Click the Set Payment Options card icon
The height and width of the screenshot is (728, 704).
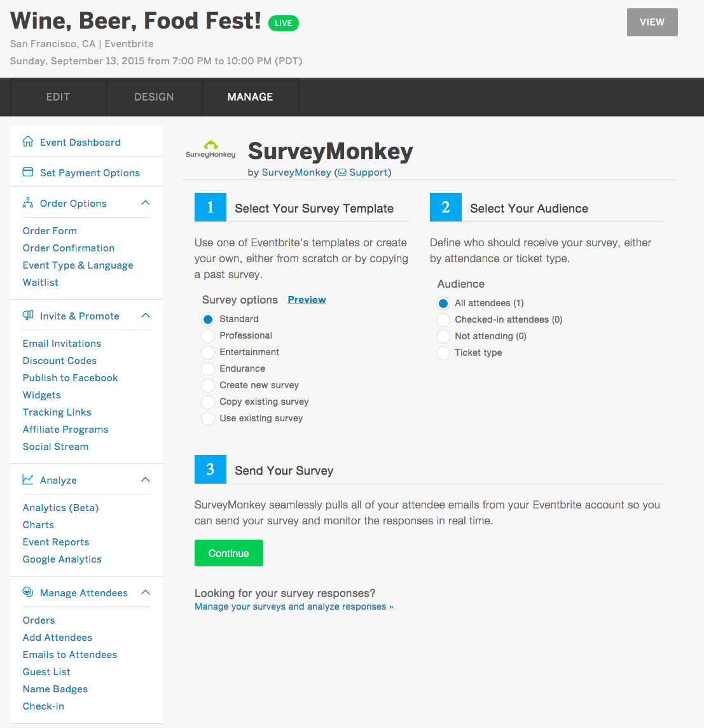(x=27, y=172)
